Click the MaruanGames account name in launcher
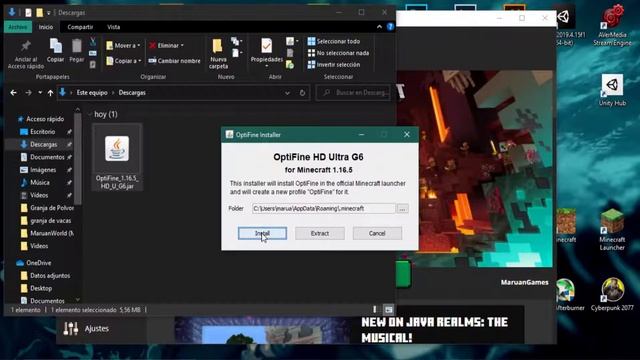This screenshot has width=640, height=360. (524, 282)
